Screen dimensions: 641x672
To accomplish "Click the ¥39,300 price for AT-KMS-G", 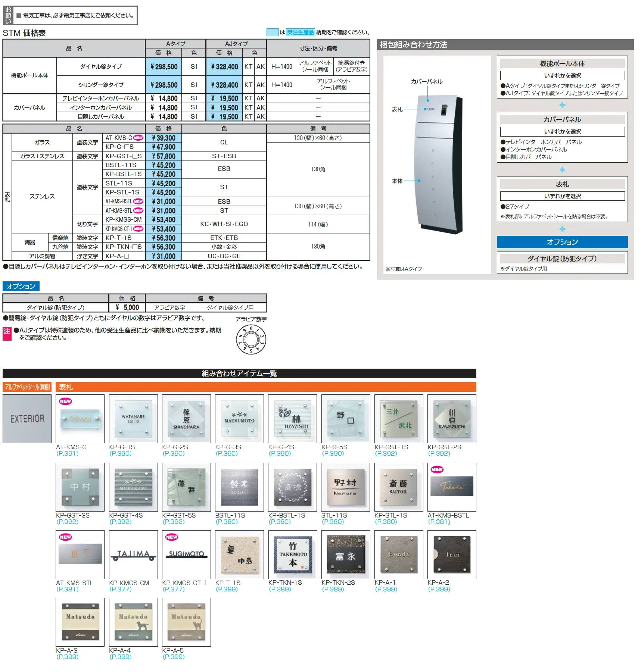I will (164, 138).
